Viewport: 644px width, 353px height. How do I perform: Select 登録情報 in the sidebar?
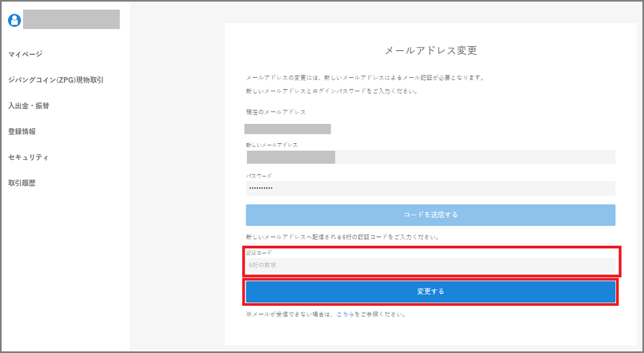coord(22,131)
